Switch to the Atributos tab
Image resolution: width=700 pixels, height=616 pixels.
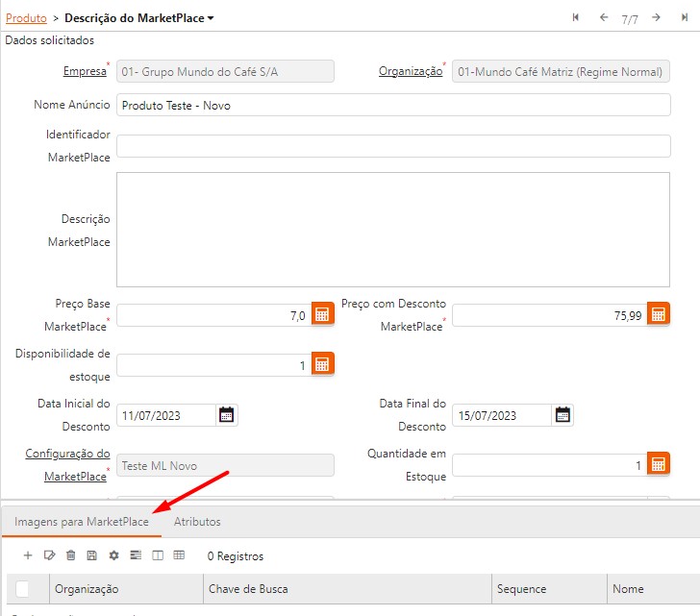tap(197, 522)
